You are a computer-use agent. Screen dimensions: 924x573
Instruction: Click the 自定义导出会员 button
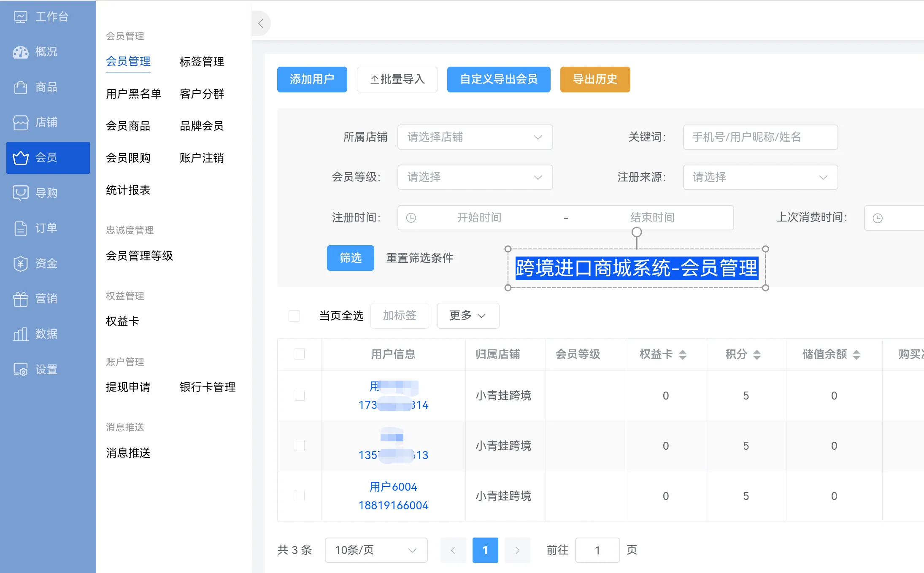(499, 79)
